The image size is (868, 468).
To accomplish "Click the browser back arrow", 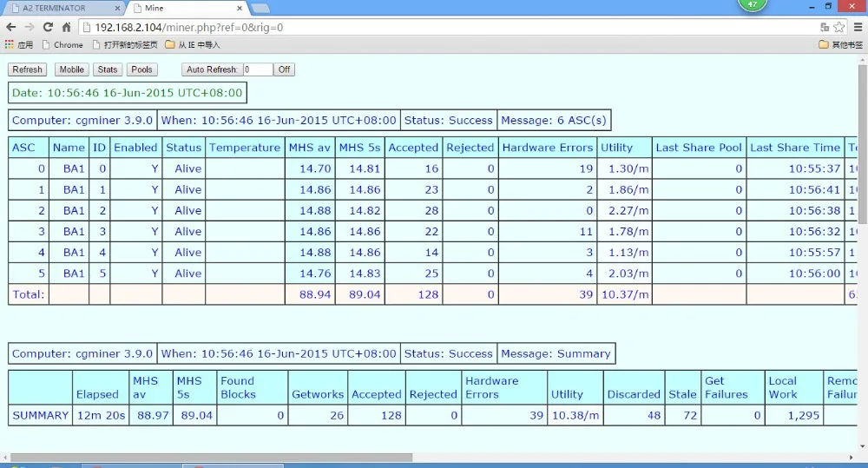I will coord(11,28).
